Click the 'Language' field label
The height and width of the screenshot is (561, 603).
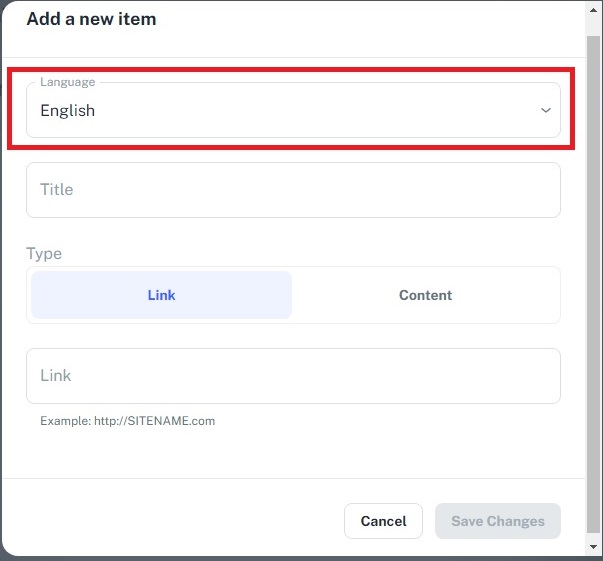pos(67,82)
